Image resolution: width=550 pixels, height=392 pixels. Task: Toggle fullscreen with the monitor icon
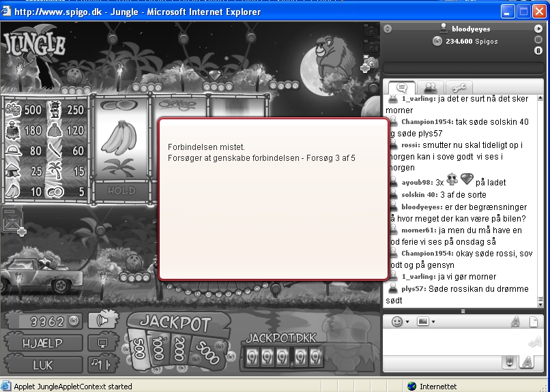(103, 342)
